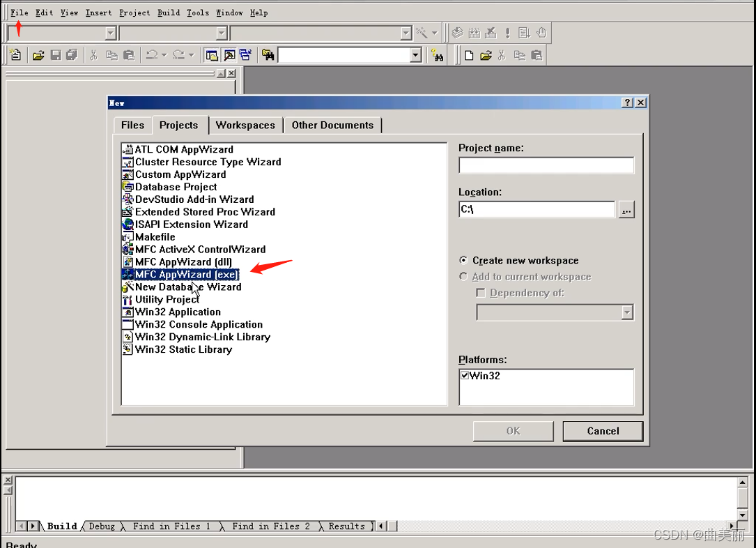Click the Compile icon in Build toolbar
The image size is (756, 548).
[457, 33]
